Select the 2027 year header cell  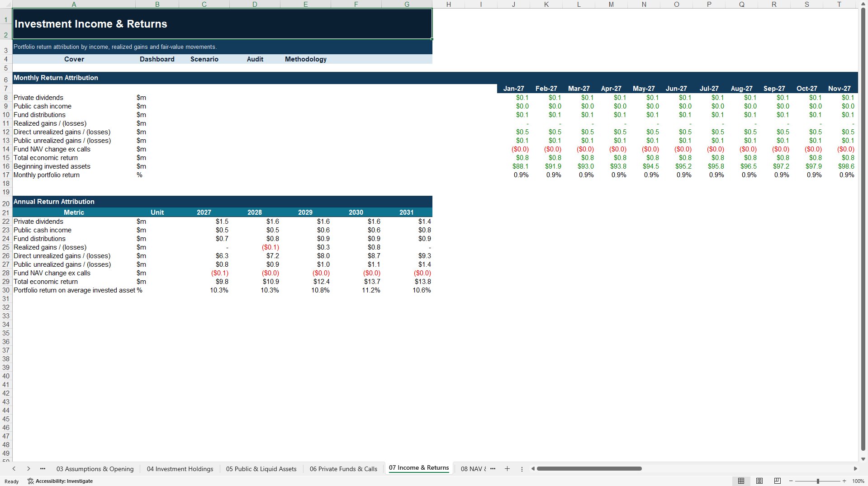pyautogui.click(x=204, y=212)
